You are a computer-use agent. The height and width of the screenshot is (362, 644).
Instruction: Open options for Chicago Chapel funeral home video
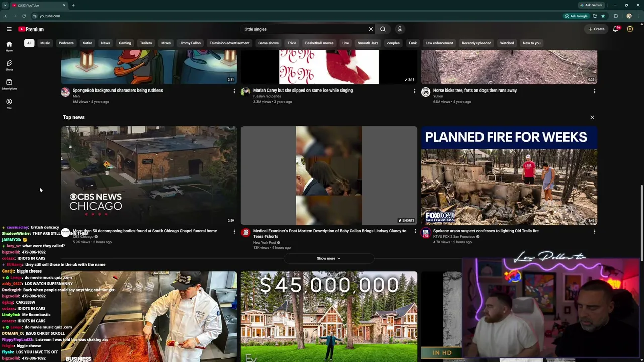click(x=234, y=232)
